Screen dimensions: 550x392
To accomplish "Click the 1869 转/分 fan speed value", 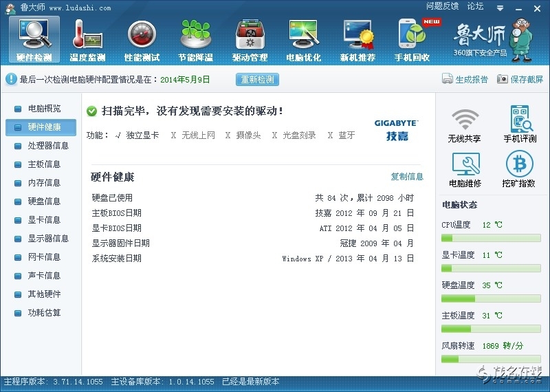I will [503, 346].
